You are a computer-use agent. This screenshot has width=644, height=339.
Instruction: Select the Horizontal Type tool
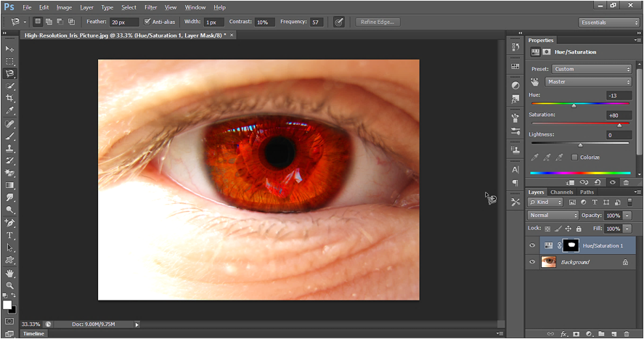(10, 235)
